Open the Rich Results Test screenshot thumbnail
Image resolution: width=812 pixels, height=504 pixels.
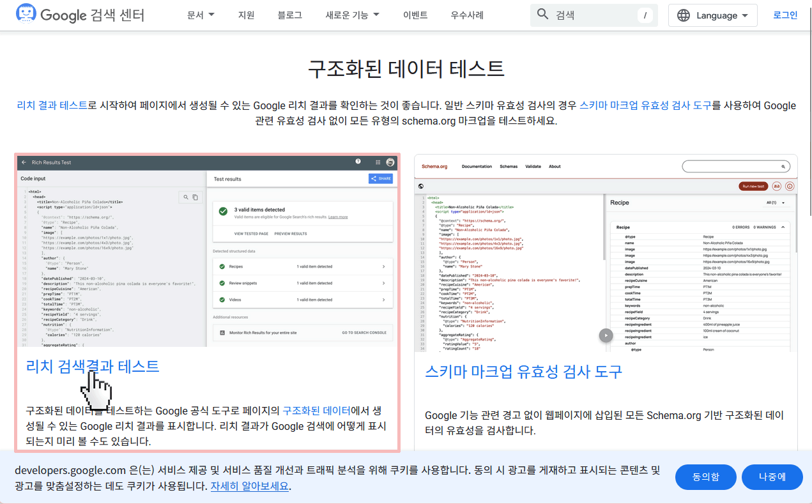click(x=207, y=251)
